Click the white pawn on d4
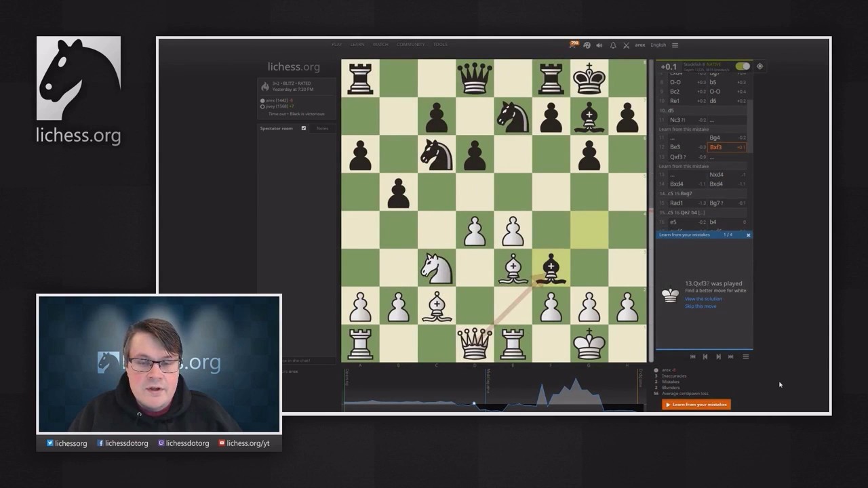 [475, 230]
